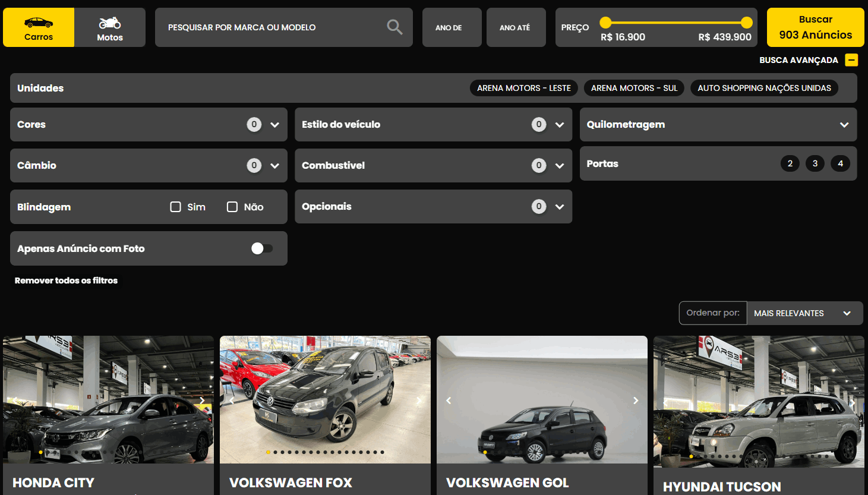Click Remover todos os filtros link

[66, 280]
